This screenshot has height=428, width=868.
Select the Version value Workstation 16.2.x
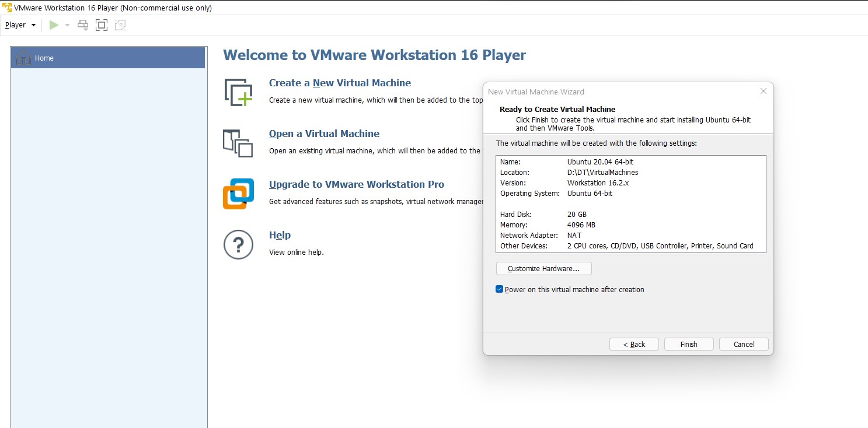pos(598,183)
